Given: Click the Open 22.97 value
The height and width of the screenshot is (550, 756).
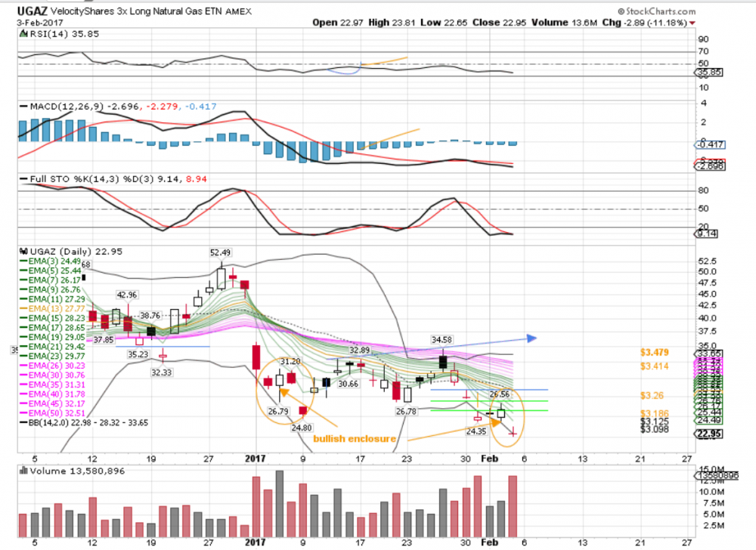Looking at the screenshot, I should [337, 23].
